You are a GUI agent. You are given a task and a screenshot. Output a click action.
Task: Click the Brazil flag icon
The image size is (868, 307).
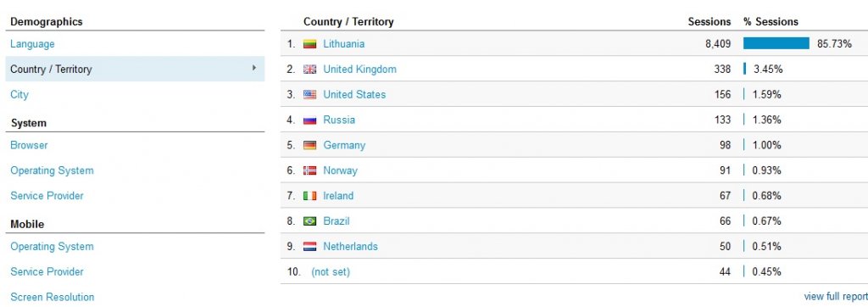pos(309,221)
